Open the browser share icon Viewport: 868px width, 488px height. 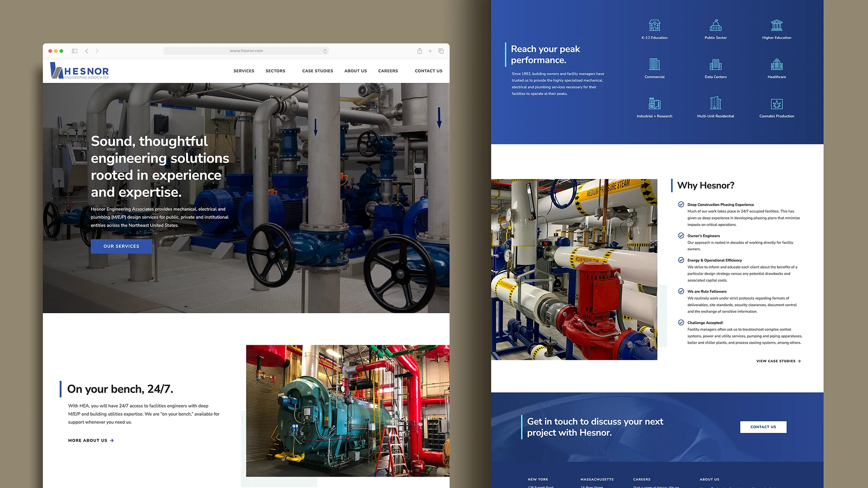click(420, 51)
